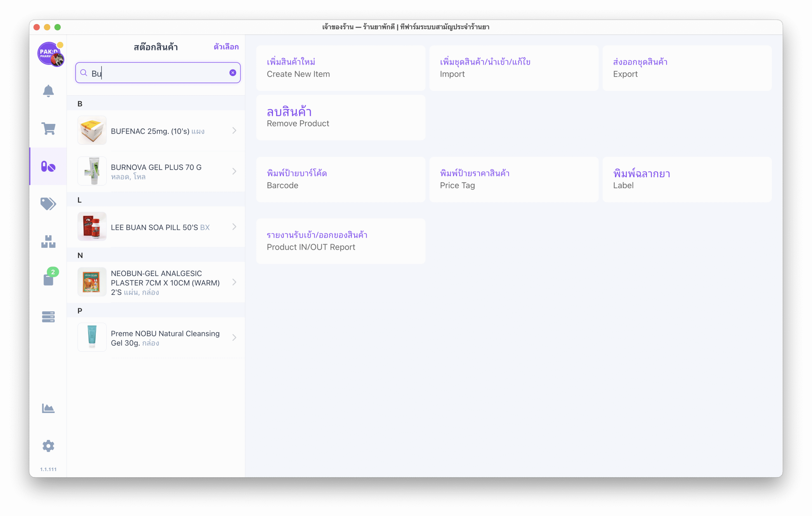The height and width of the screenshot is (516, 812).
Task: Open the shopping cart sidebar icon
Action: coord(48,128)
